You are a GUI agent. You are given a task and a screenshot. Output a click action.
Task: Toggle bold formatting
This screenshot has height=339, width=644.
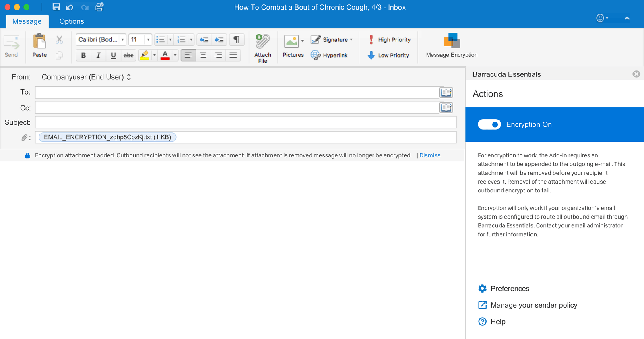pos(83,55)
